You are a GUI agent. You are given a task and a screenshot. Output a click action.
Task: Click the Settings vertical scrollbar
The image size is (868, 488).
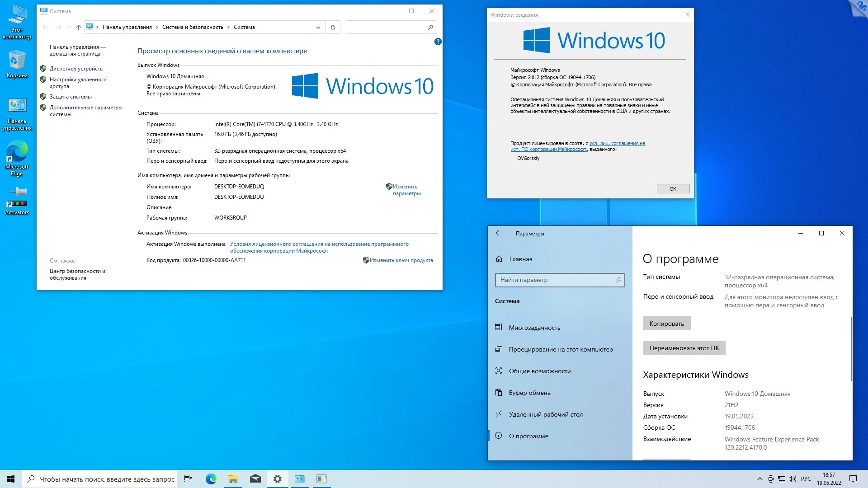pos(851,348)
